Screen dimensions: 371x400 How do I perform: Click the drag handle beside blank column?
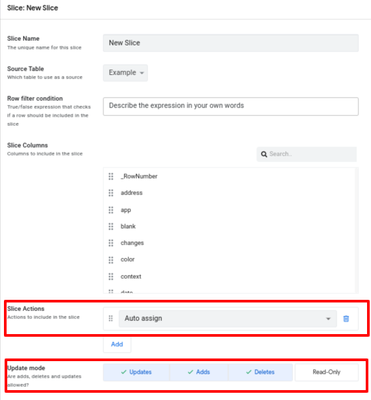(x=111, y=227)
